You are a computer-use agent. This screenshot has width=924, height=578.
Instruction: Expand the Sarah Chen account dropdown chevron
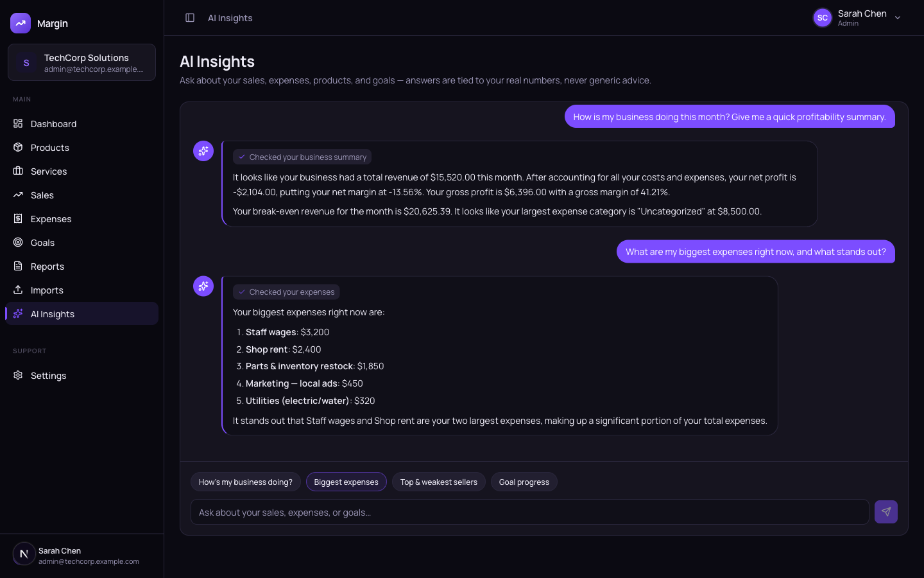click(898, 18)
